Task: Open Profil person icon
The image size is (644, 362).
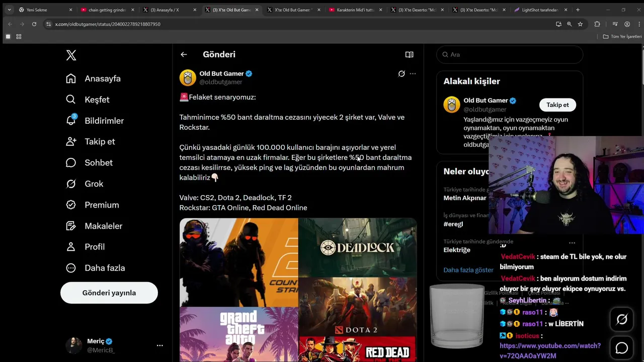Action: [x=71, y=246]
